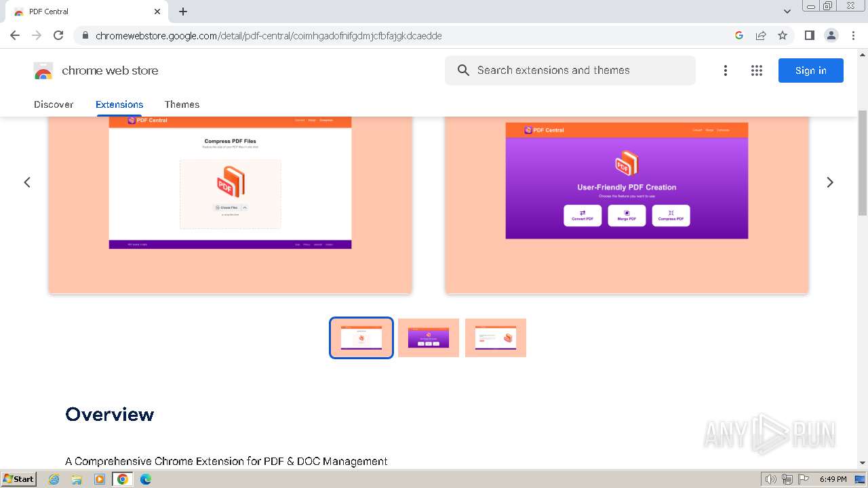The height and width of the screenshot is (488, 868).
Task: Click the 6:49 PM taskbar clock
Action: point(833,479)
